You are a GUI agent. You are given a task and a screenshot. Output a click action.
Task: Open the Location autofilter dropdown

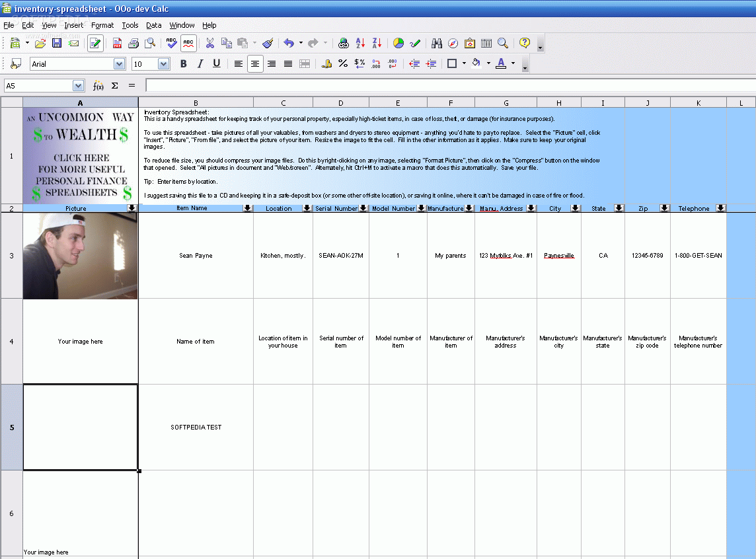(x=307, y=208)
